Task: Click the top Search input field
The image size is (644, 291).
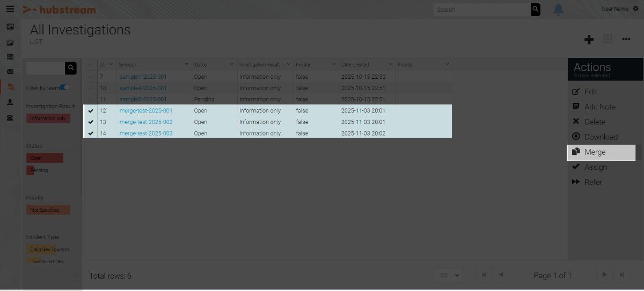Action: [x=481, y=10]
